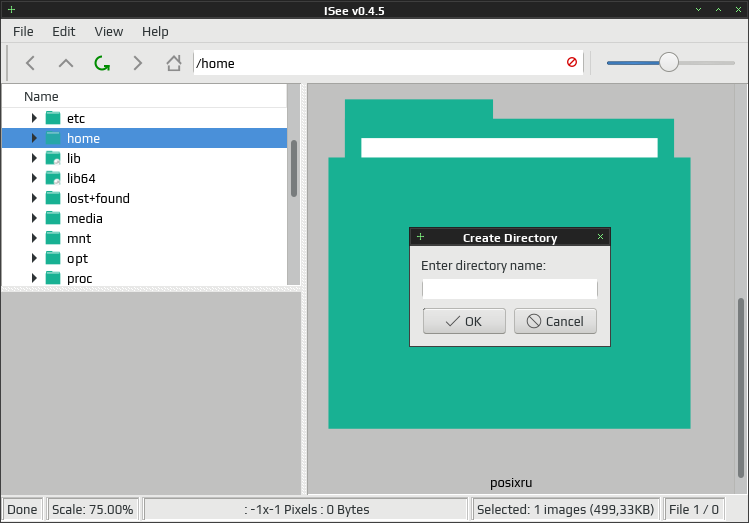Click the lib folder link icon
The height and width of the screenshot is (523, 749).
53,158
